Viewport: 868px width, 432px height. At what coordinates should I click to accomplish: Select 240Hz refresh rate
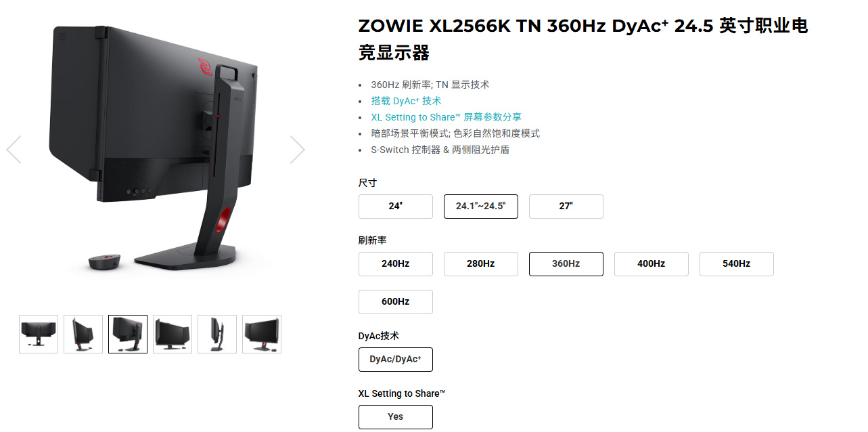(396, 264)
